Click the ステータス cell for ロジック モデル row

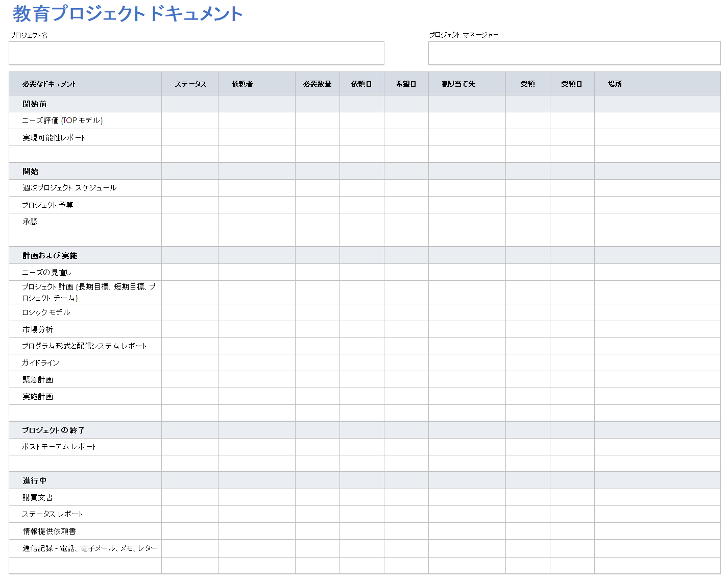(x=190, y=312)
